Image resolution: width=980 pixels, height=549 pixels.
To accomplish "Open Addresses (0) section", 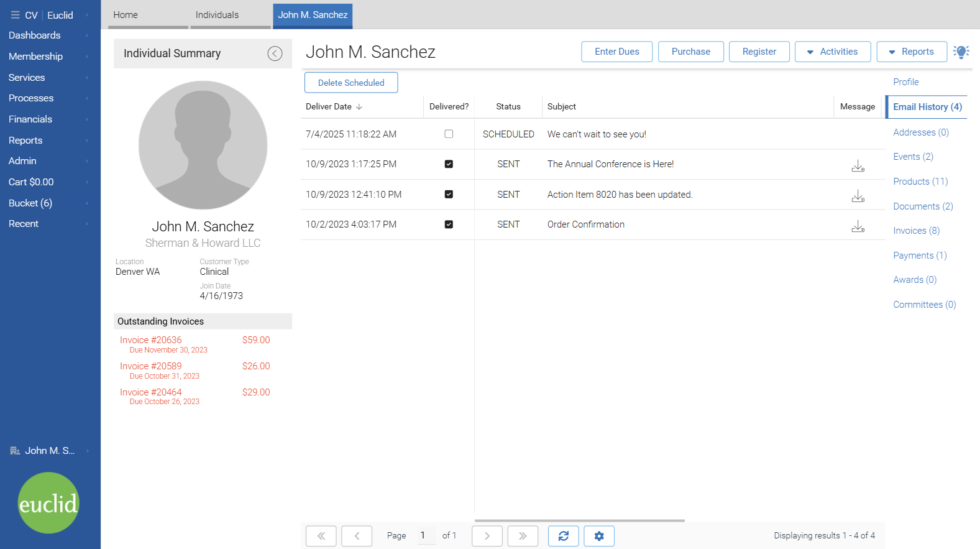I will point(920,132).
